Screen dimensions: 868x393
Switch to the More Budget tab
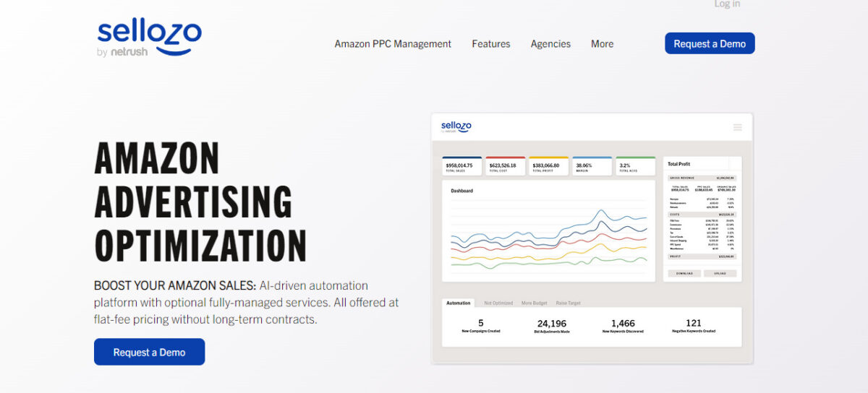[536, 303]
